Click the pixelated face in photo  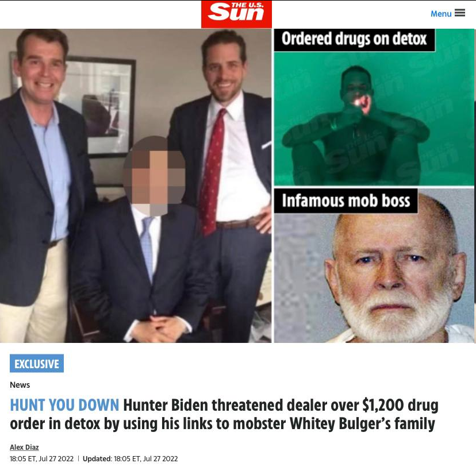[154, 176]
